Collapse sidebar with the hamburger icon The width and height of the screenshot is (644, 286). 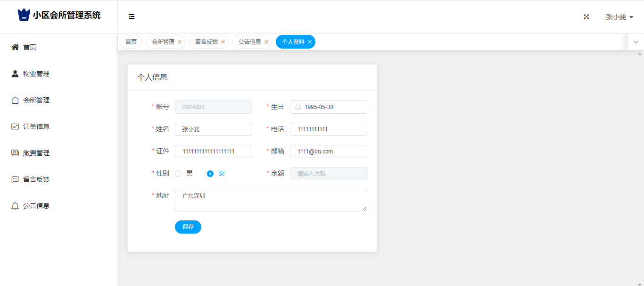(132, 17)
